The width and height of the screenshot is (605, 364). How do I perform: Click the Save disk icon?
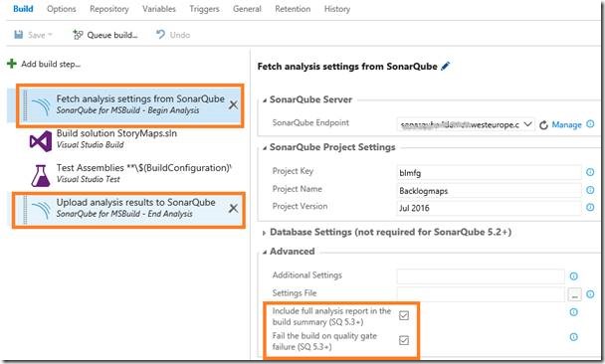(19, 35)
